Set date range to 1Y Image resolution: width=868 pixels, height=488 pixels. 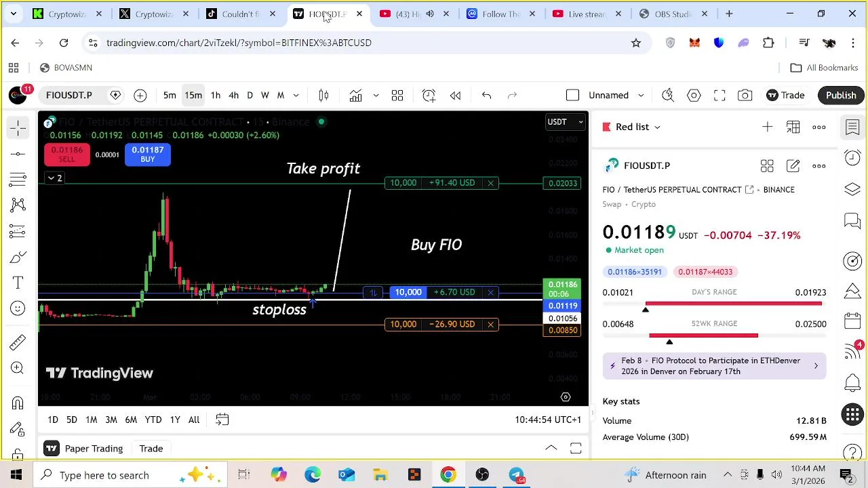coord(175,420)
